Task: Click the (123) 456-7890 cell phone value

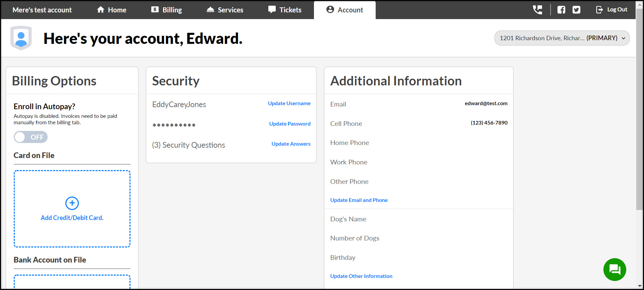Action: 489,123
